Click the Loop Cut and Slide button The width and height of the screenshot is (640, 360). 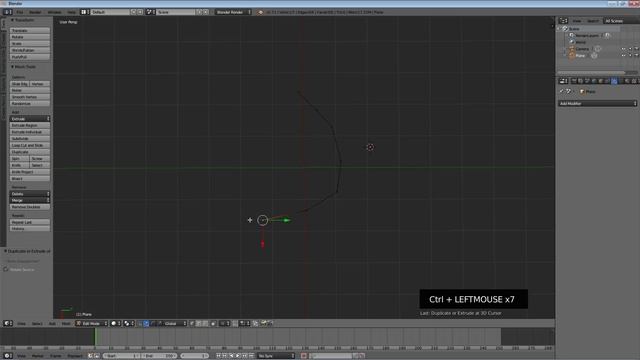[x=30, y=145]
